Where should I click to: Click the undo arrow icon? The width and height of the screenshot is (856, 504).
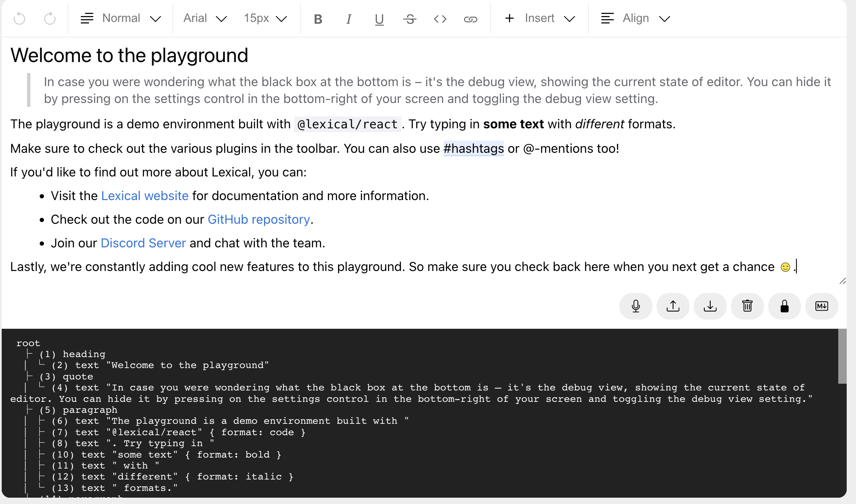[x=19, y=19]
